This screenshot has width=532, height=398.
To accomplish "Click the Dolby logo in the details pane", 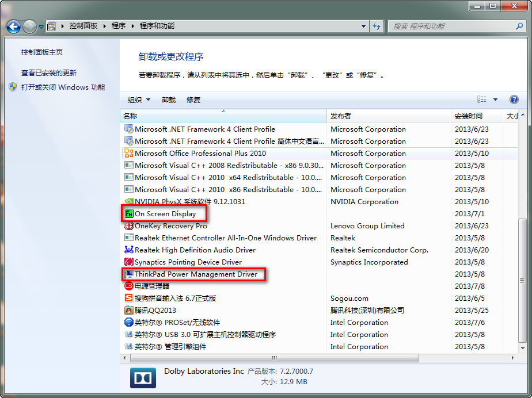I will pyautogui.click(x=143, y=378).
